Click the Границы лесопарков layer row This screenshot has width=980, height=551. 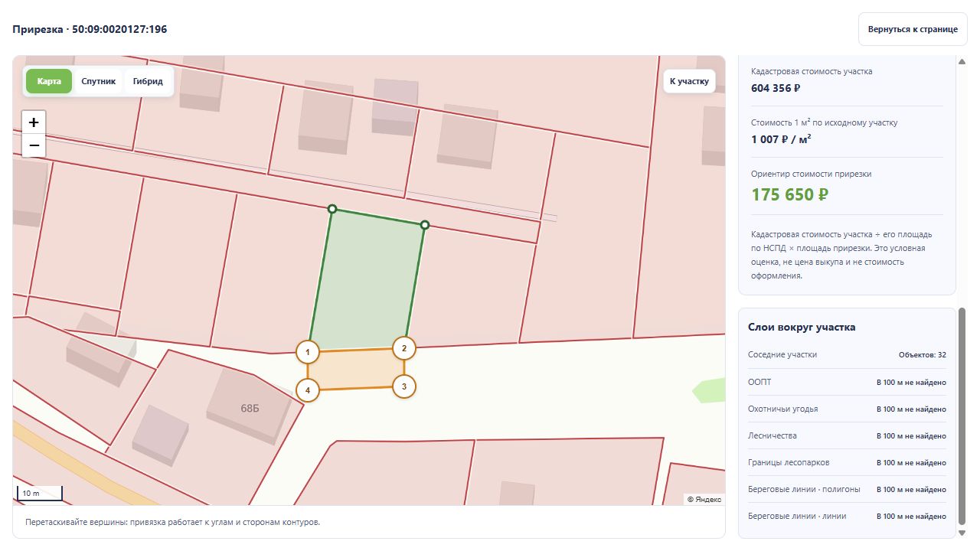(x=847, y=462)
